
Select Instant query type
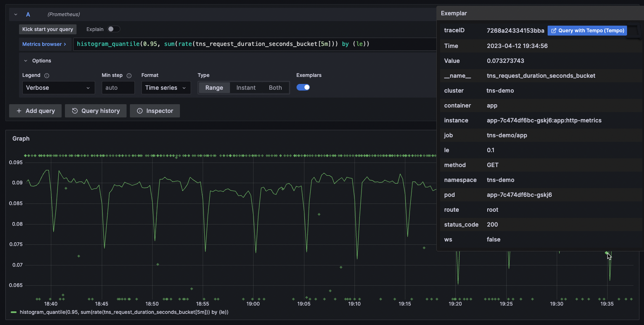click(246, 88)
